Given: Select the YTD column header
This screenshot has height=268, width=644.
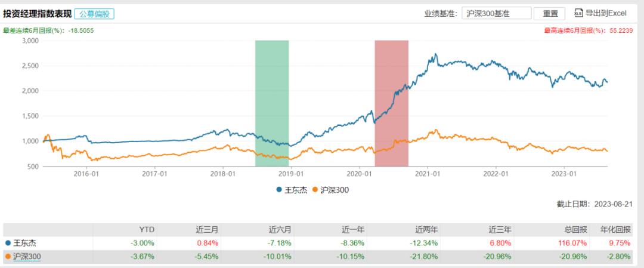Looking at the screenshot, I should (146, 230).
